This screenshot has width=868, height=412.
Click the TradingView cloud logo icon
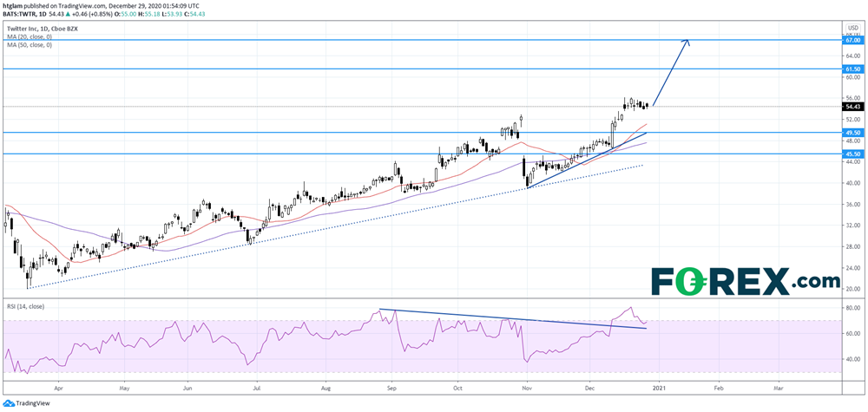pyautogui.click(x=9, y=402)
